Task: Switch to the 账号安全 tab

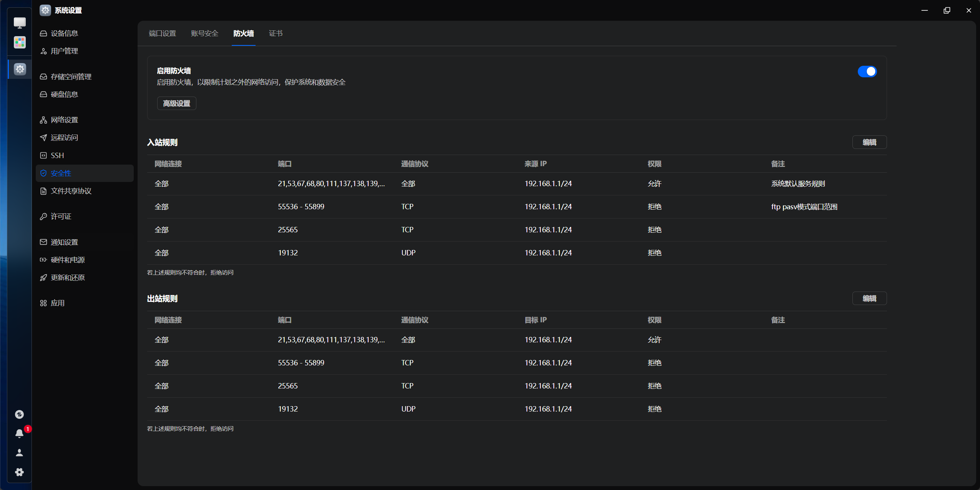Action: click(204, 33)
